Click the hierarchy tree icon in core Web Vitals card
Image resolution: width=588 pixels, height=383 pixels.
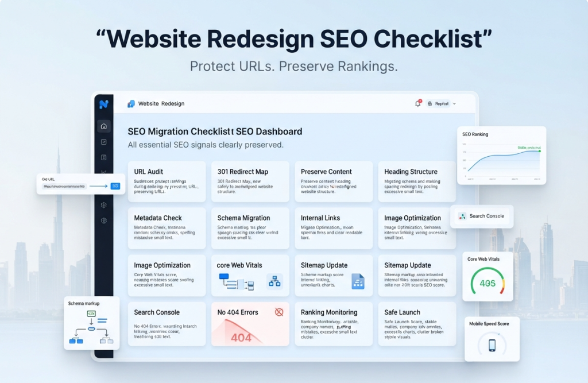point(274,281)
